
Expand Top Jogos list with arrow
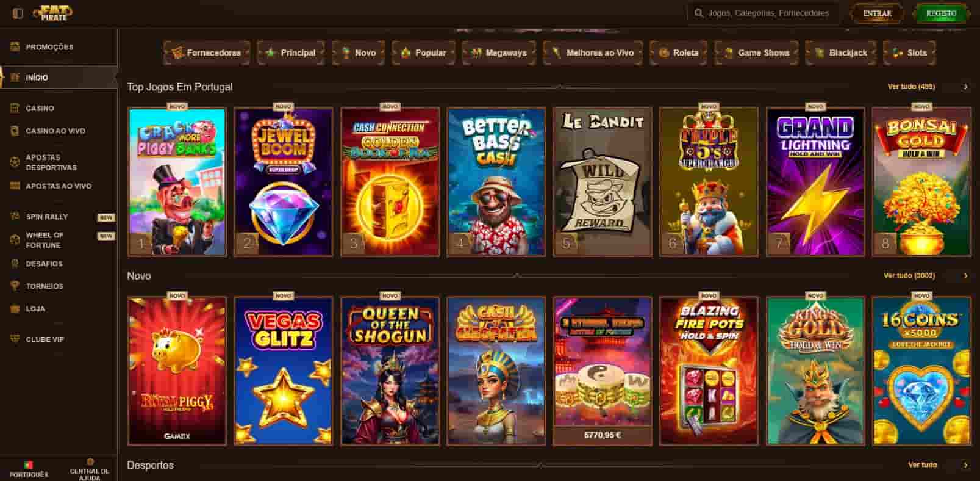(x=965, y=87)
